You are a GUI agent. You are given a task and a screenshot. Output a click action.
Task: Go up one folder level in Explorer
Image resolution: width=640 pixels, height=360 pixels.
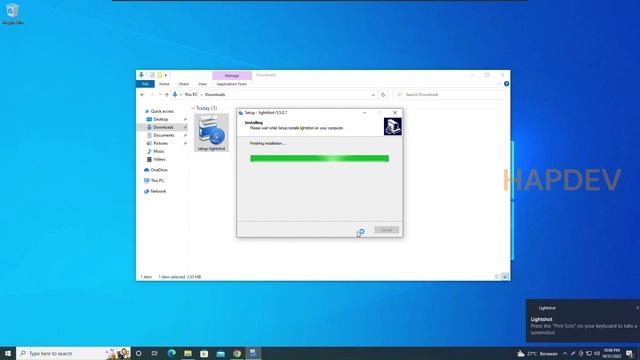click(167, 95)
